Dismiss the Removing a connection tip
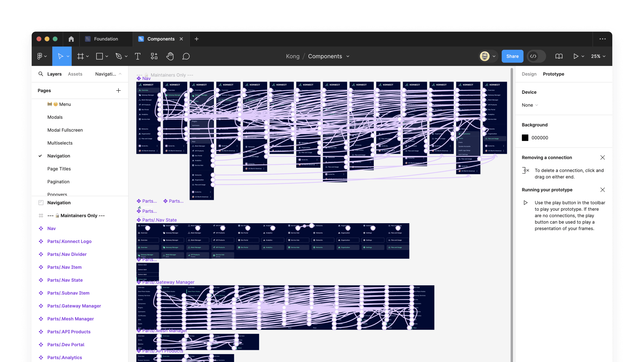Image resolution: width=644 pixels, height=362 pixels. tap(602, 157)
